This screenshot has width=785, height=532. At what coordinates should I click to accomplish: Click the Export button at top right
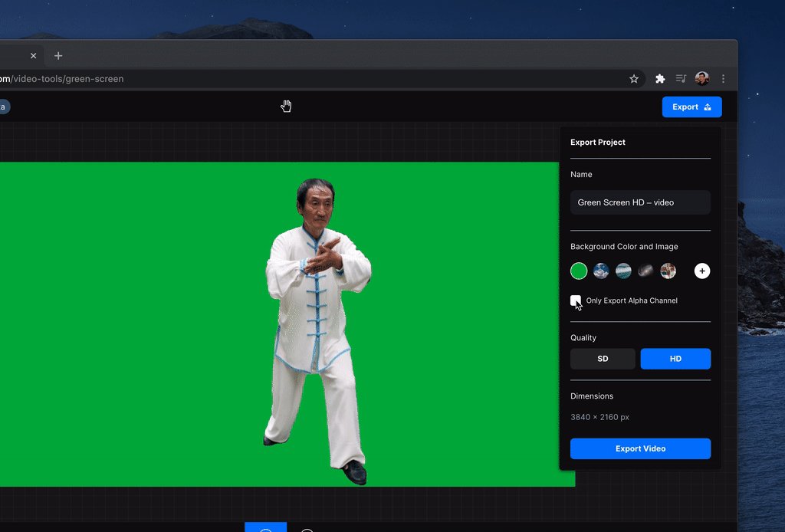691,107
